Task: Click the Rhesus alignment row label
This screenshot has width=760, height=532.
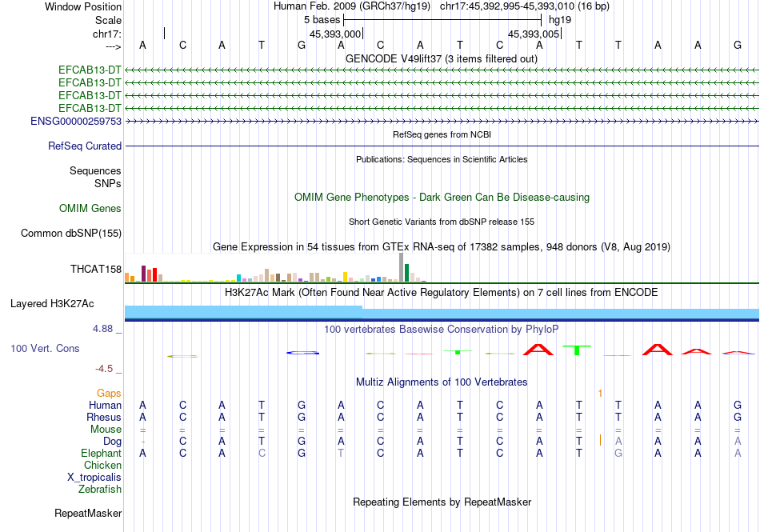Action: pyautogui.click(x=104, y=417)
